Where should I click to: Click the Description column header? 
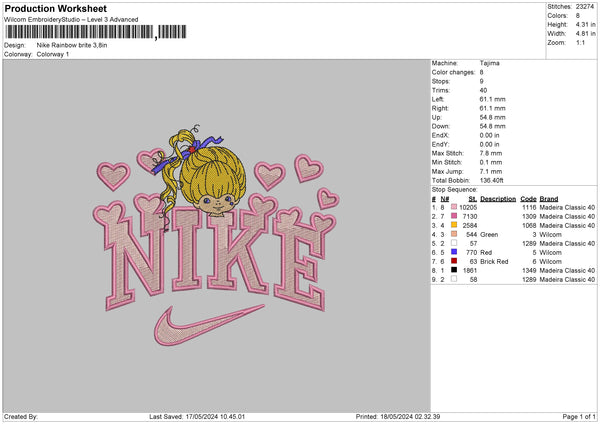click(498, 199)
